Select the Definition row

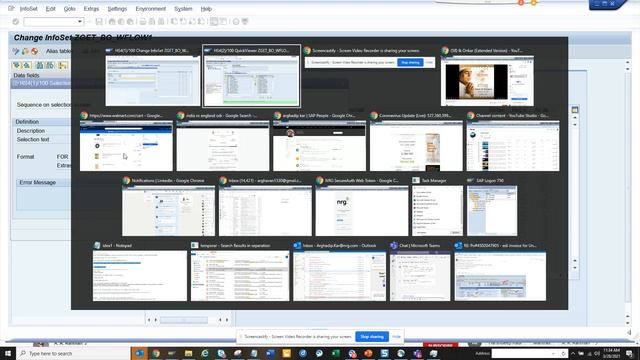(27, 122)
